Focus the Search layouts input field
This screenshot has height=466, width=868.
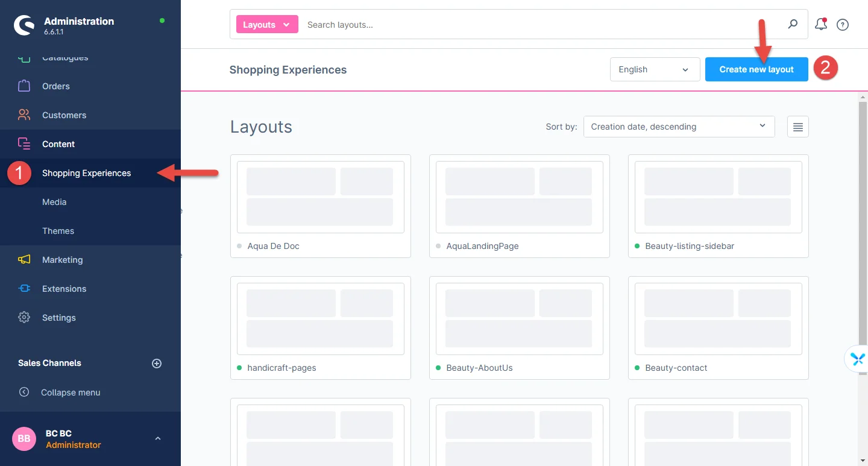(542, 25)
